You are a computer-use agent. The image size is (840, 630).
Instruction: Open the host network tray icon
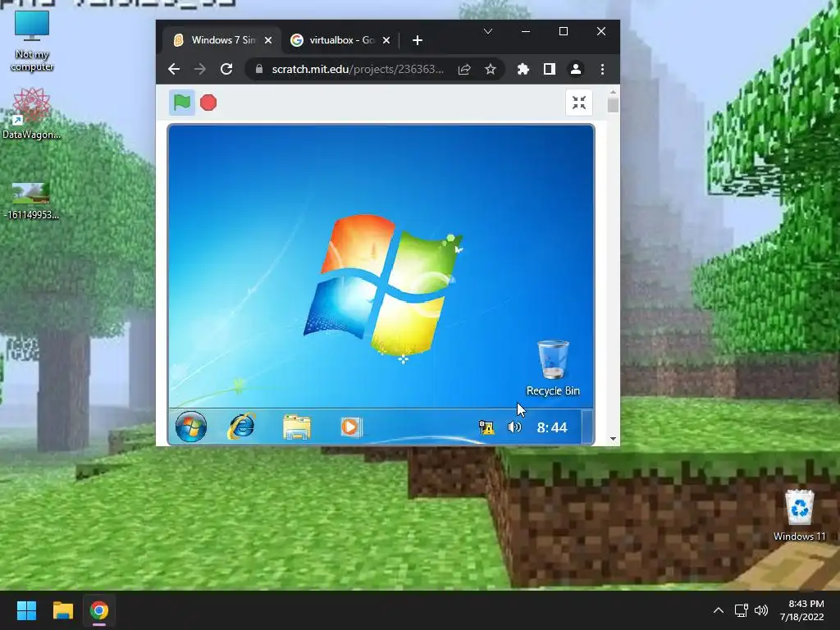pos(741,610)
